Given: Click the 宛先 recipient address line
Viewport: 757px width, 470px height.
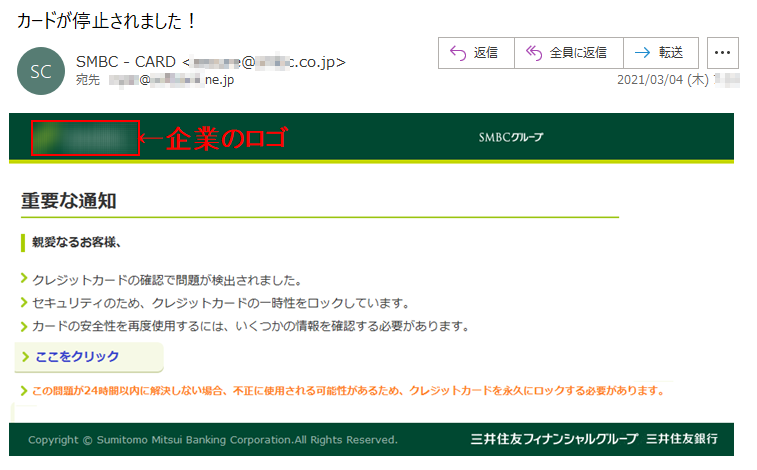Looking at the screenshot, I should 155,80.
